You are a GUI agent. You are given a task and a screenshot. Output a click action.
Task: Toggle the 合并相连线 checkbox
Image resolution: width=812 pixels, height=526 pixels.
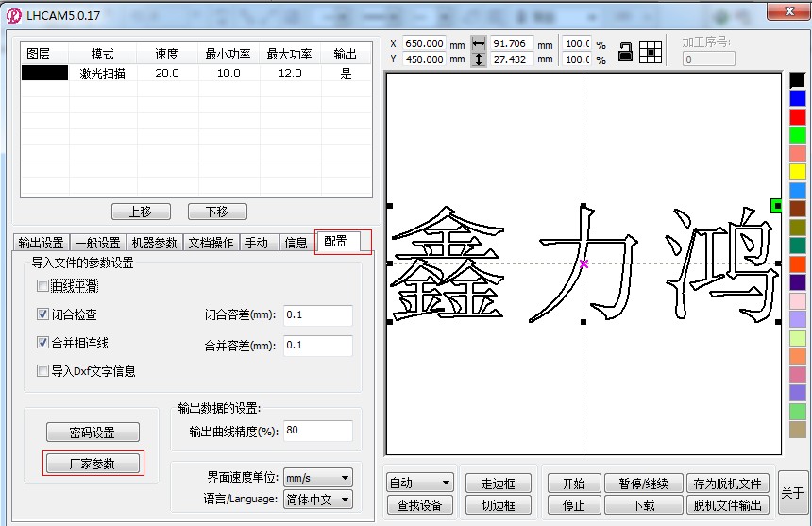[x=42, y=343]
